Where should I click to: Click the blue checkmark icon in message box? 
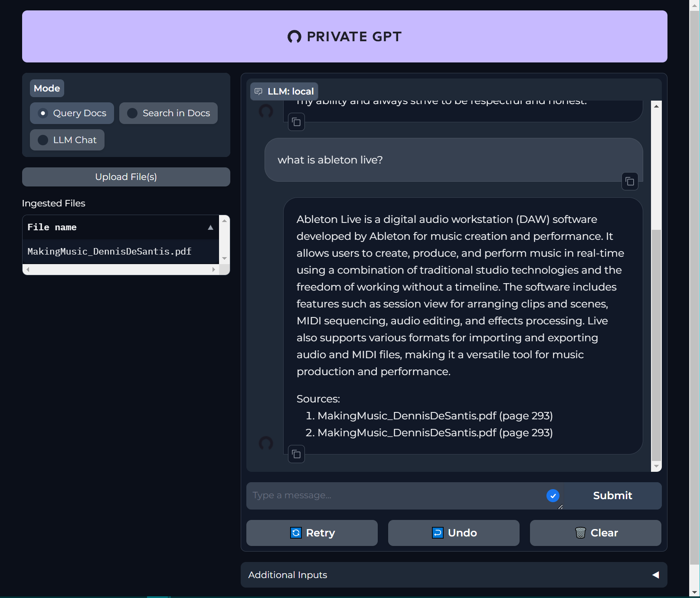coord(553,496)
